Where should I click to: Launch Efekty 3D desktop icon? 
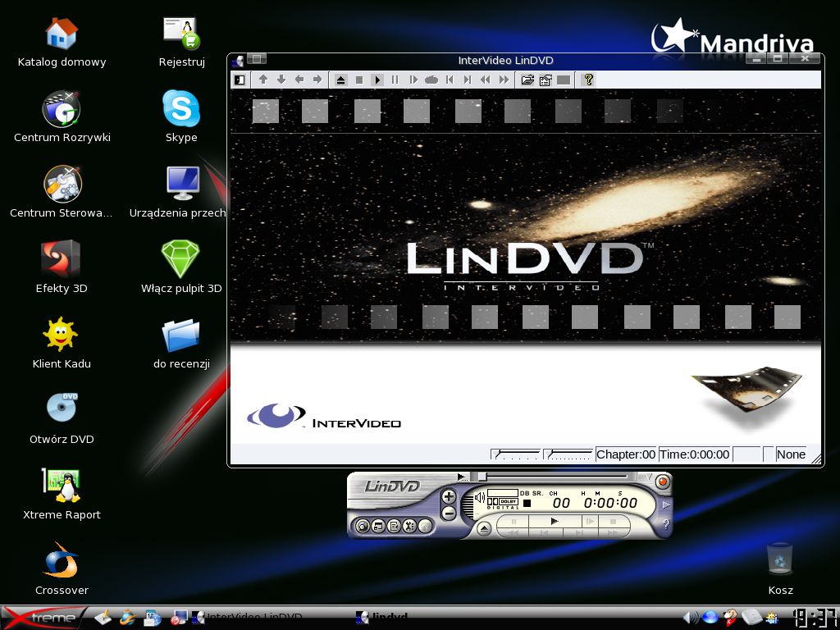[62, 268]
